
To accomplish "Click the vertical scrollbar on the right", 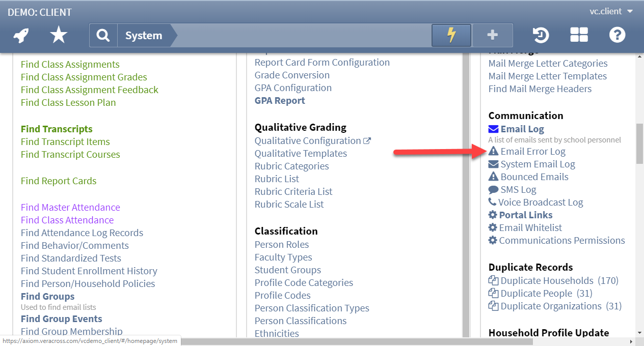I will click(639, 142).
